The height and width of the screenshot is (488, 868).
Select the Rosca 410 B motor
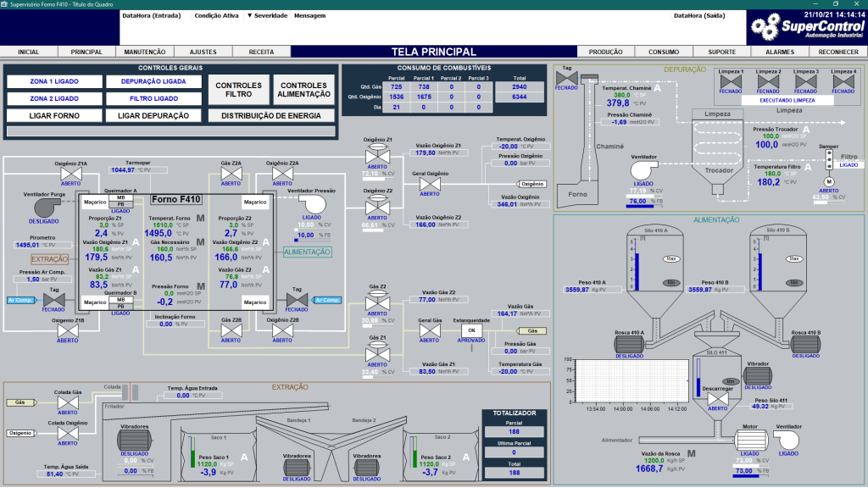pyautogui.click(x=805, y=344)
